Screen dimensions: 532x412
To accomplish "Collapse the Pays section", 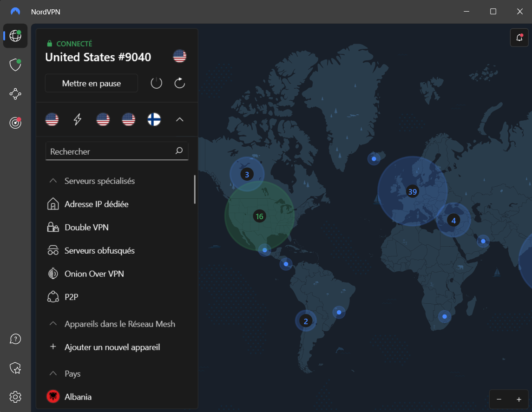I will tap(53, 373).
